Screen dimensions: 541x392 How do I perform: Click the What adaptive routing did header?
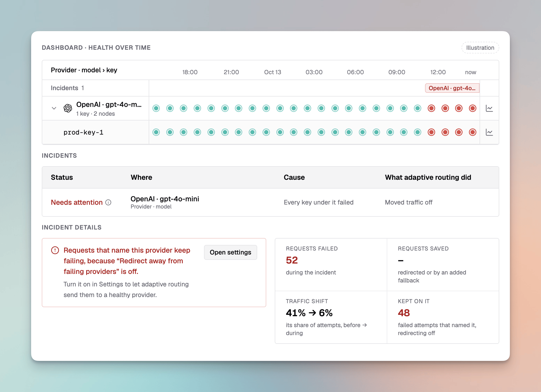tap(428, 177)
